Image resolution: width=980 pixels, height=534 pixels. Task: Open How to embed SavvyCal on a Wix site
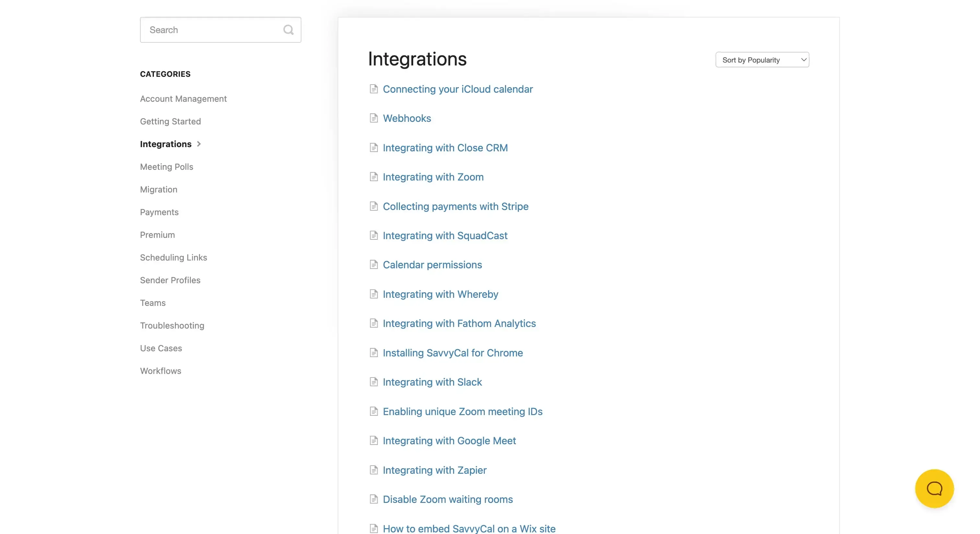pyautogui.click(x=469, y=528)
